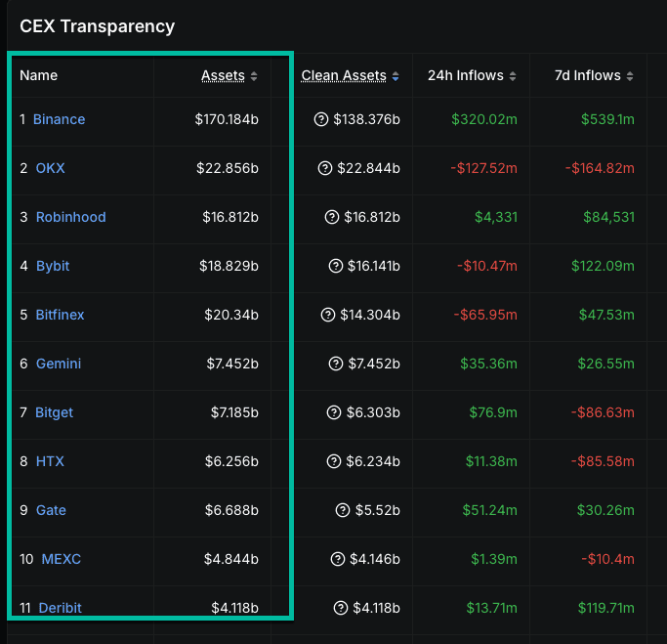Open the OKX exchange link
667x644 pixels.
pos(50,168)
